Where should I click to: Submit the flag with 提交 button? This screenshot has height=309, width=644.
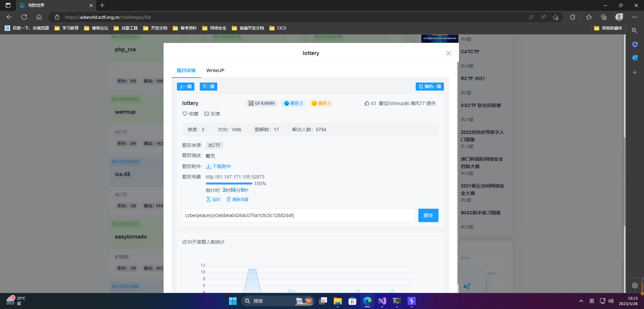click(x=428, y=215)
